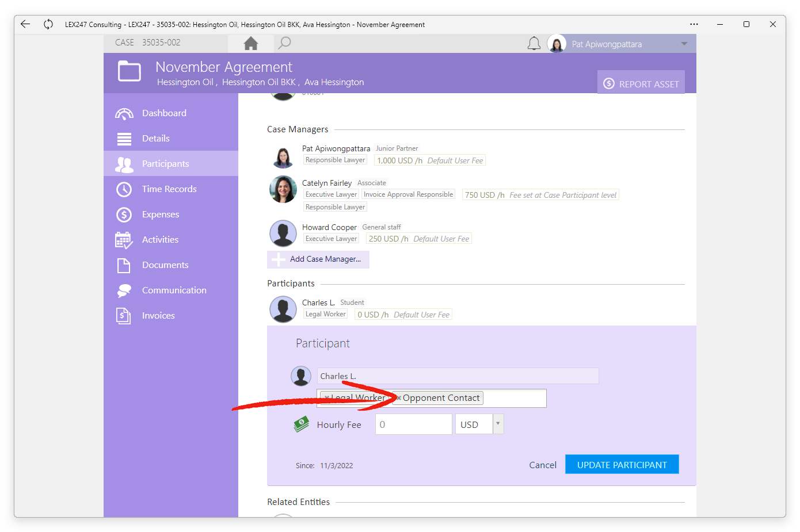Open the USD currency dropdown
Screen dimensions: 800x532
(498, 424)
